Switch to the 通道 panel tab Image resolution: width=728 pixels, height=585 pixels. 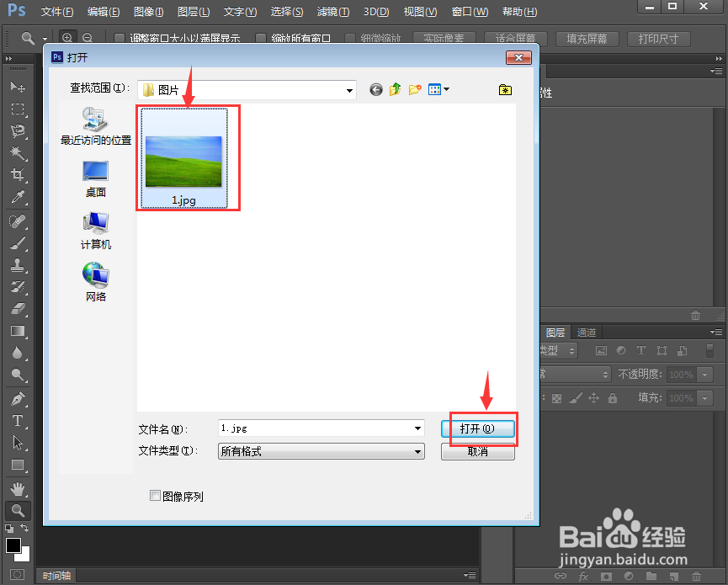tap(586, 332)
